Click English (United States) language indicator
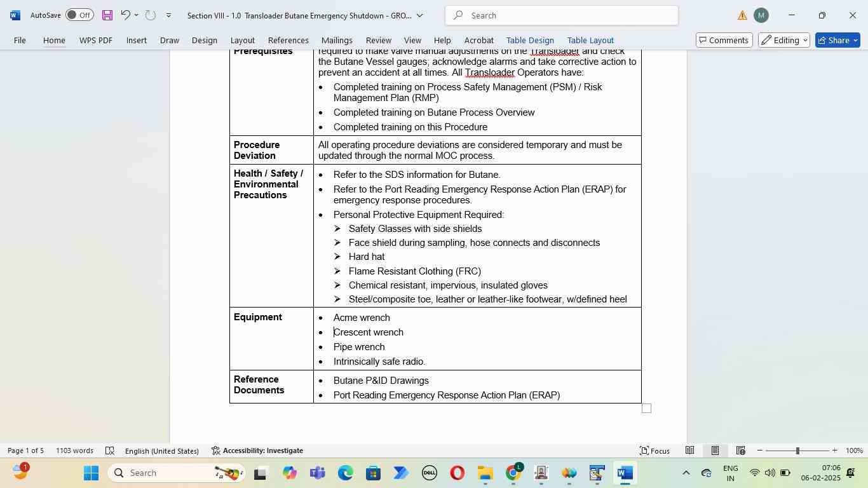The image size is (868, 488). tap(162, 451)
